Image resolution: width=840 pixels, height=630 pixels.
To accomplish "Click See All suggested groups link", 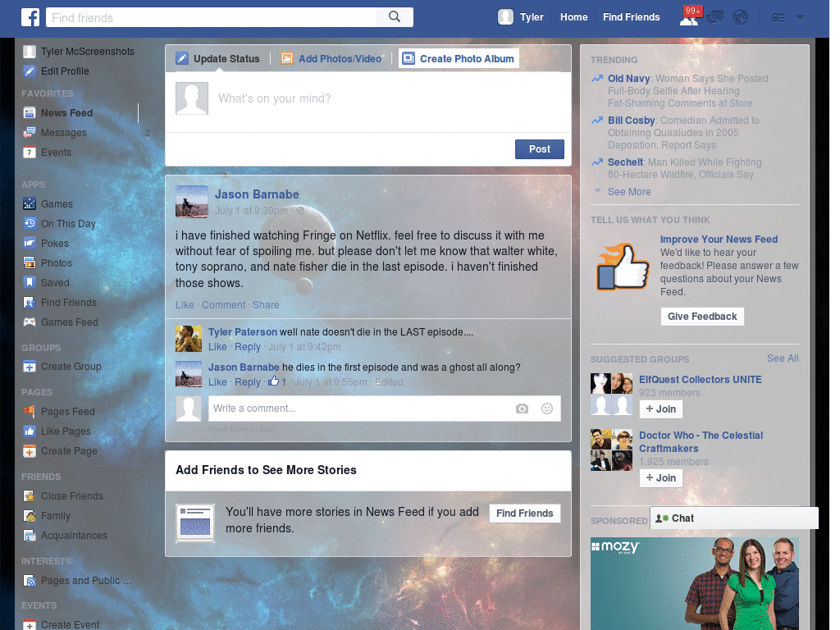I will pyautogui.click(x=782, y=358).
